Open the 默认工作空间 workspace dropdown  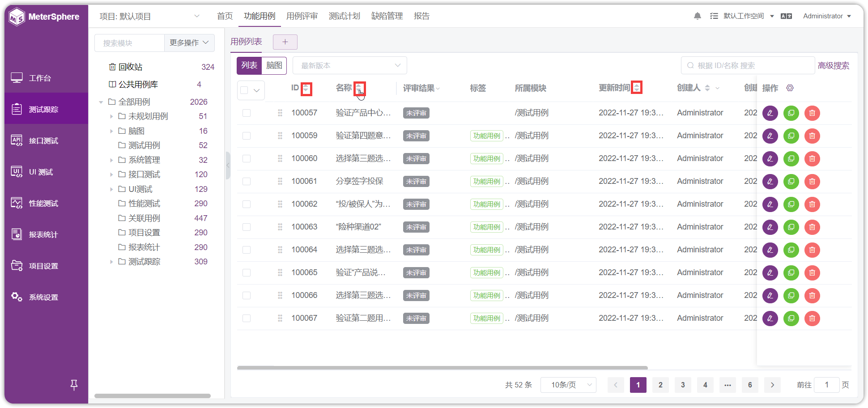(x=749, y=16)
